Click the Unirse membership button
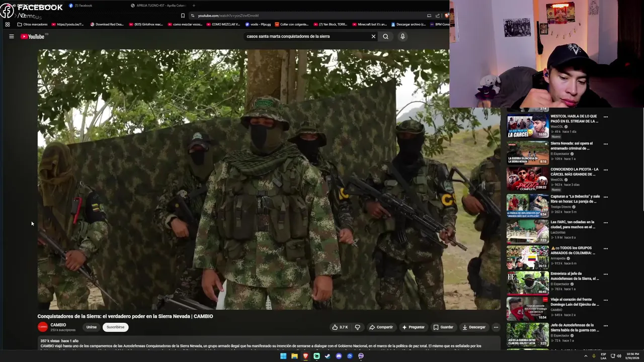 91,327
